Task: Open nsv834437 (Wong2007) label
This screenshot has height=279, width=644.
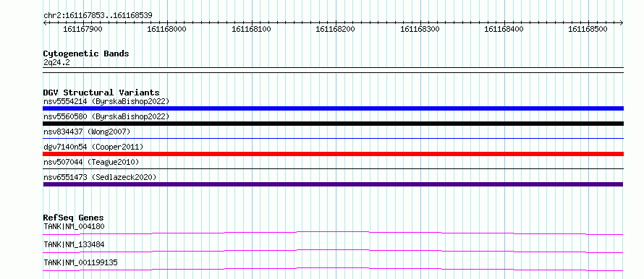Action: 87,132
